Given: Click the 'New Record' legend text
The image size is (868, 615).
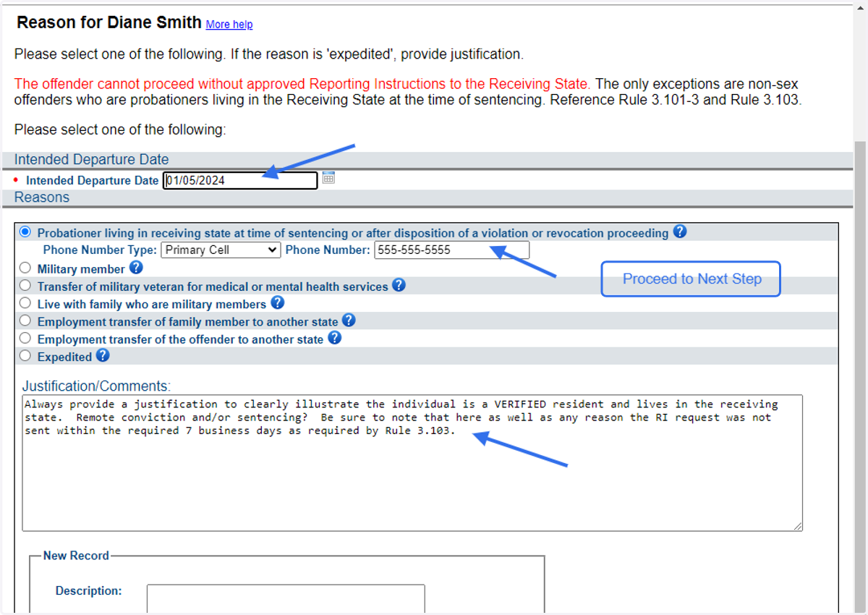Looking at the screenshot, I should (x=76, y=556).
